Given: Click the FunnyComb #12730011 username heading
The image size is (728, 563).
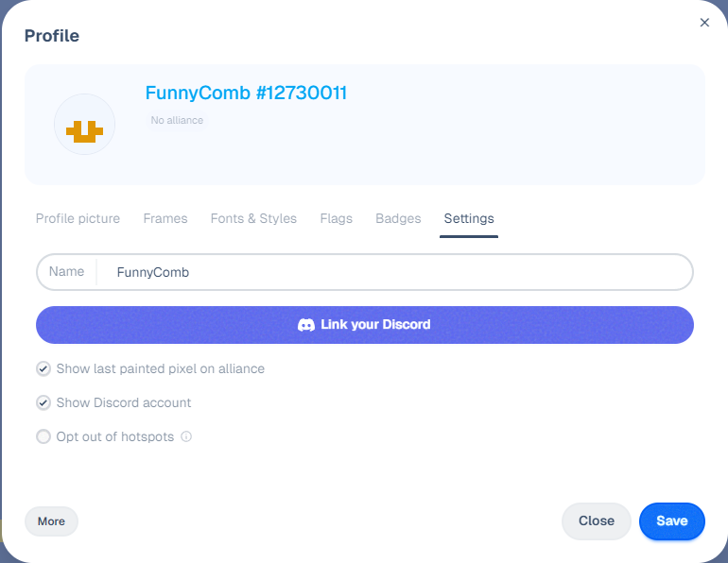Looking at the screenshot, I should (x=246, y=93).
